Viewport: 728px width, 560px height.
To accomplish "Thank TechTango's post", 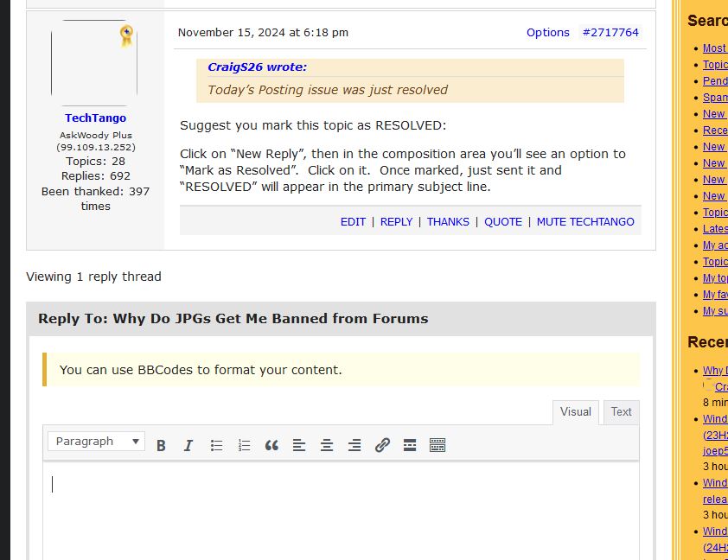I will pos(448,221).
